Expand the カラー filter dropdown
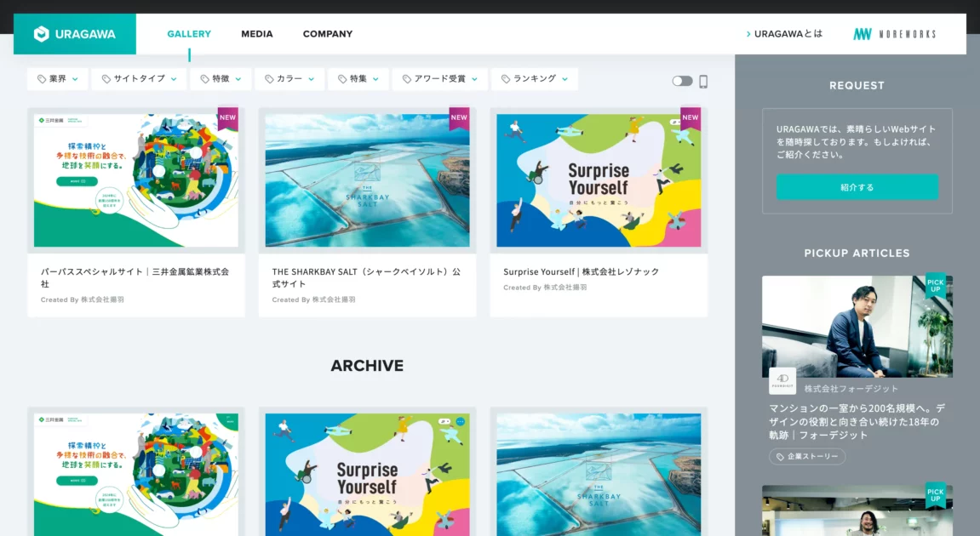 pyautogui.click(x=289, y=79)
